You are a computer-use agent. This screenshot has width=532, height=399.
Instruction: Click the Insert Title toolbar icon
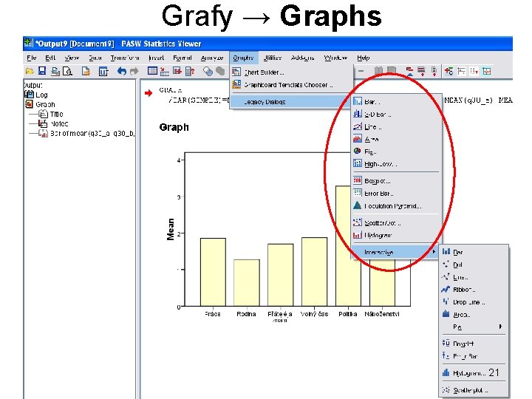(x=461, y=71)
